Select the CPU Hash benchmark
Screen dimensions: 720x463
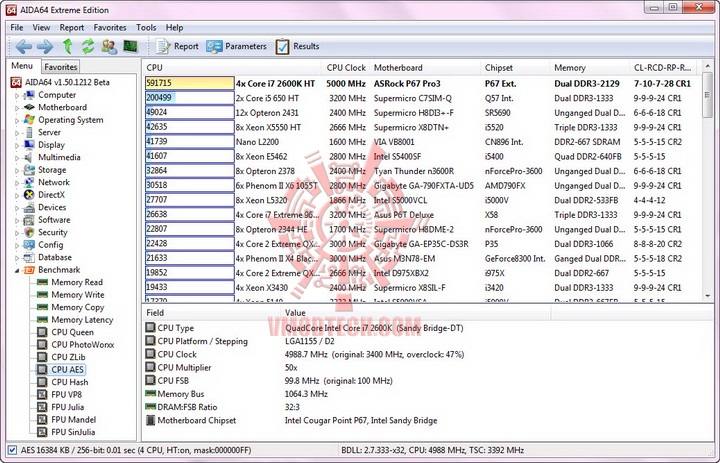coord(69,382)
